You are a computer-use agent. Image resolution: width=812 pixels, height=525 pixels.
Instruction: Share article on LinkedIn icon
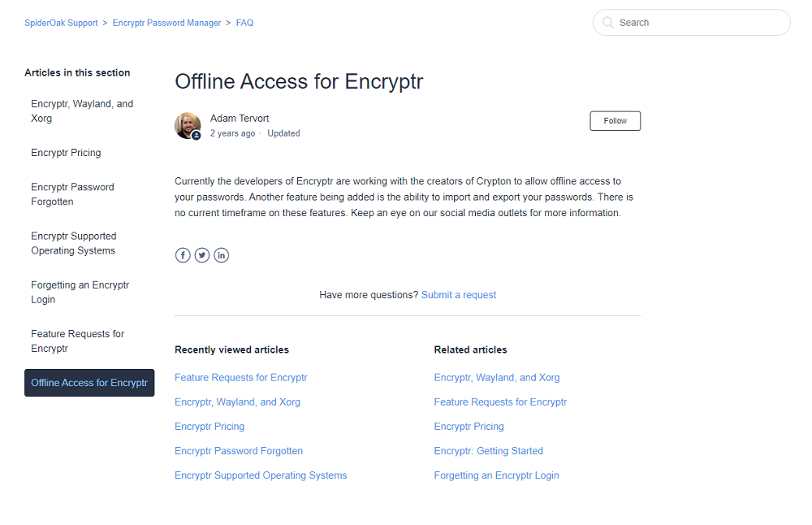(x=221, y=255)
